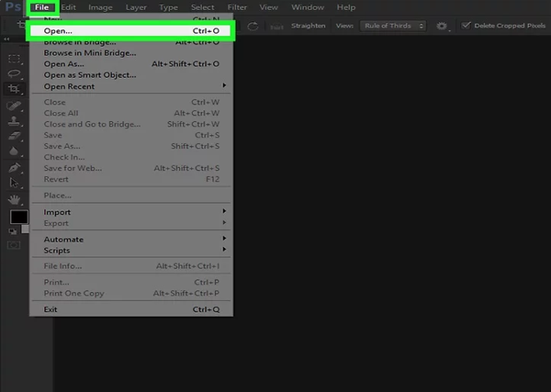Choose Open As... menu entry
Image resolution: width=551 pixels, height=392 pixels.
point(131,64)
